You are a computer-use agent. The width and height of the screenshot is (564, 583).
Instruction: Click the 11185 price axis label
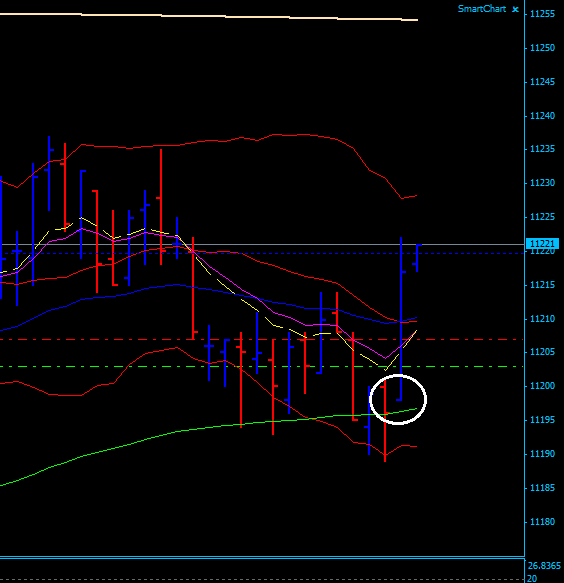542,488
